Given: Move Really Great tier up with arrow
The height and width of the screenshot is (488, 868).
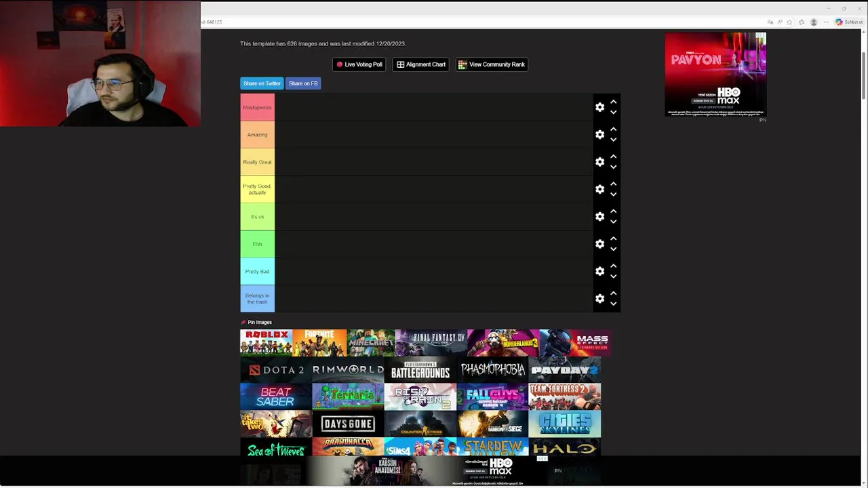Looking at the screenshot, I should [x=613, y=157].
